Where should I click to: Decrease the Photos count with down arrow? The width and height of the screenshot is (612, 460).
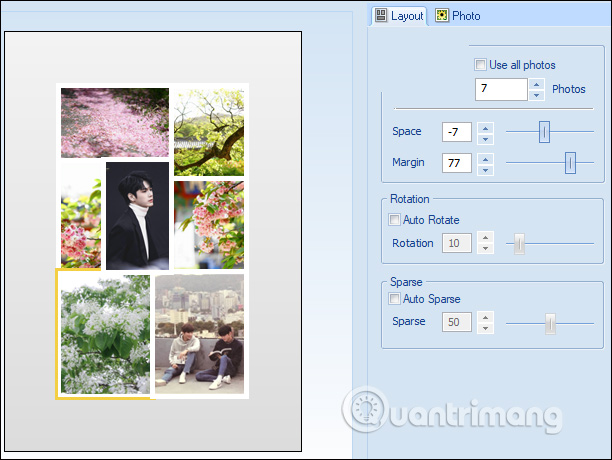(x=537, y=95)
